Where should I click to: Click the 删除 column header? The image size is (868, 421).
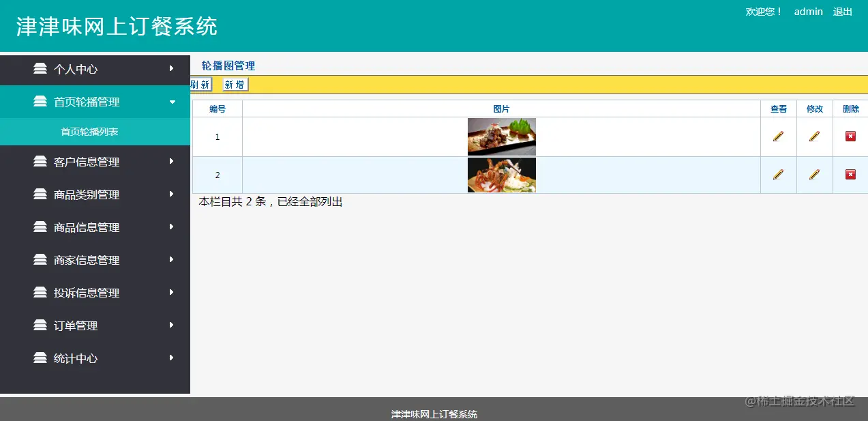pyautogui.click(x=851, y=108)
